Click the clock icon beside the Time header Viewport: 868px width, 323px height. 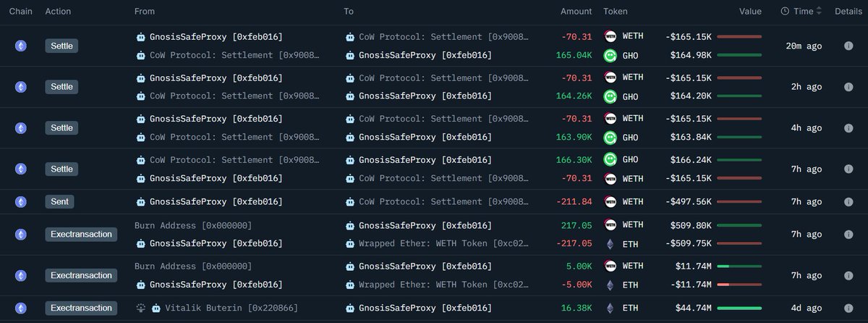pyautogui.click(x=785, y=12)
